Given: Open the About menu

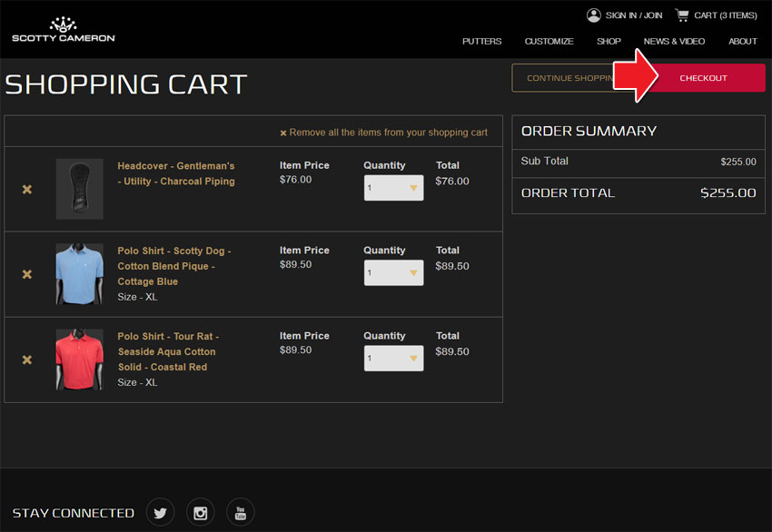Looking at the screenshot, I should coord(742,42).
